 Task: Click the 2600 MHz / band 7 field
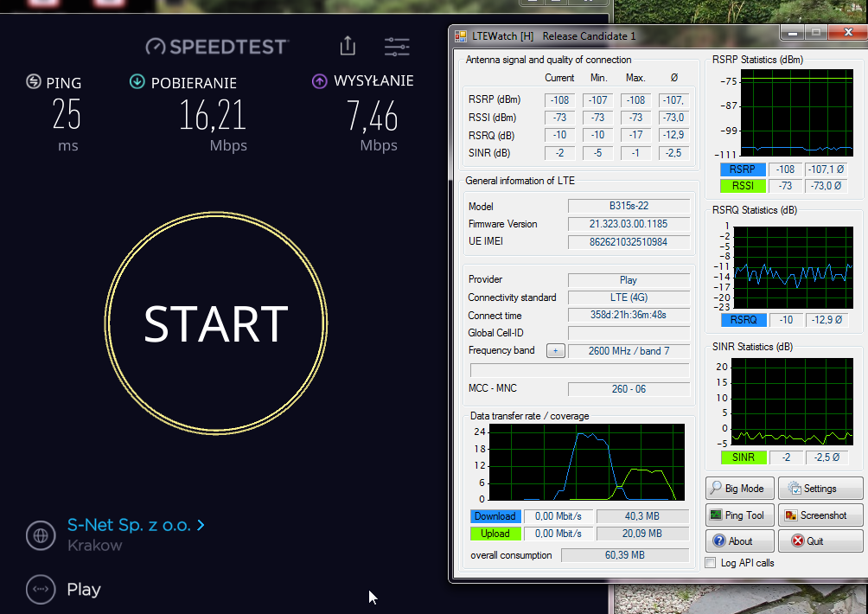pos(629,351)
